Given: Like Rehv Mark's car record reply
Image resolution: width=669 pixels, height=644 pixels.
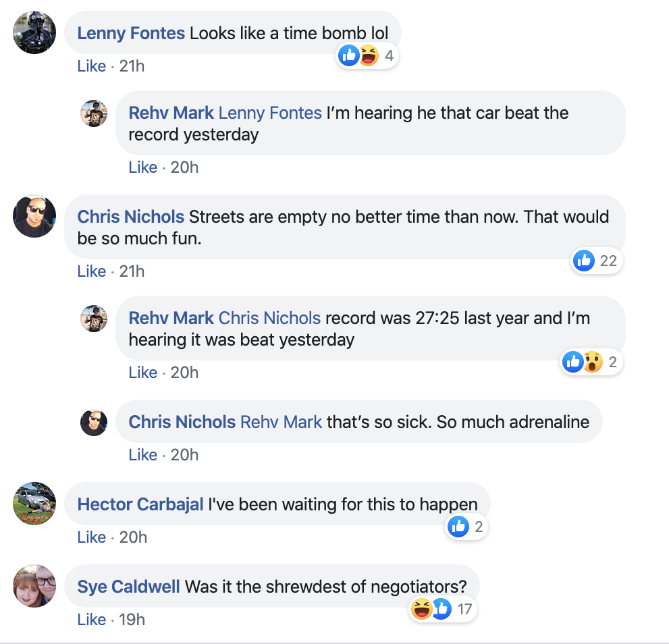Looking at the screenshot, I should [x=142, y=167].
